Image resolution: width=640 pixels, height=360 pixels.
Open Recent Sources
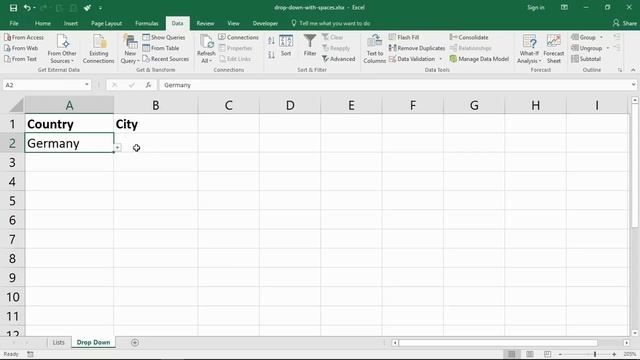166,59
